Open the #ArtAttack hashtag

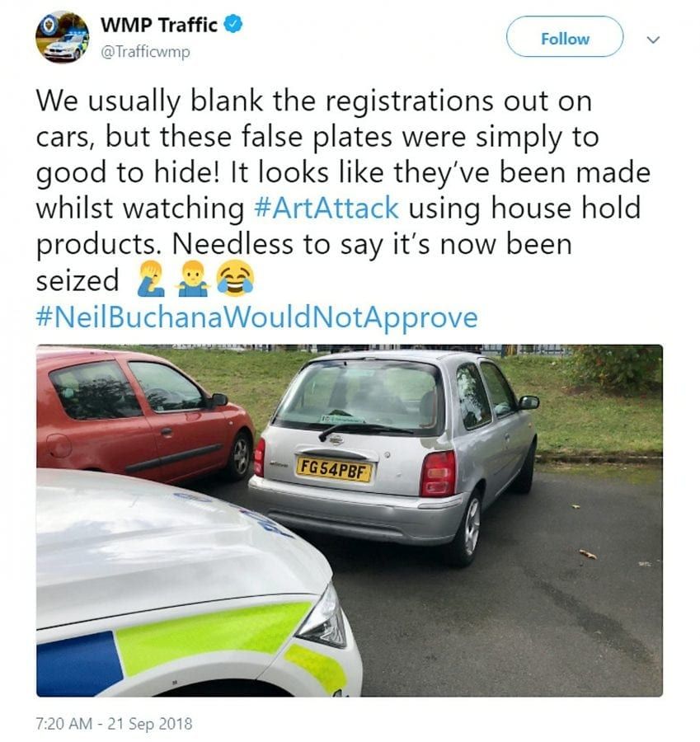point(327,208)
